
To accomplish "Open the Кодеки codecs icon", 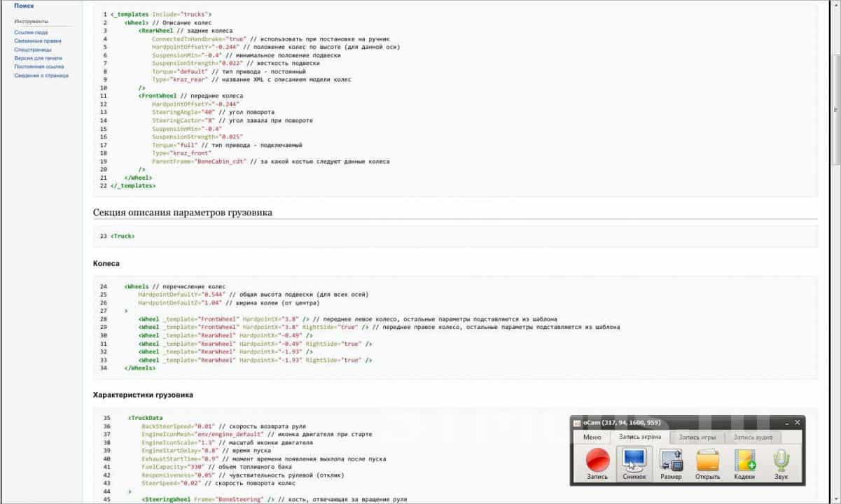I will pyautogui.click(x=744, y=462).
